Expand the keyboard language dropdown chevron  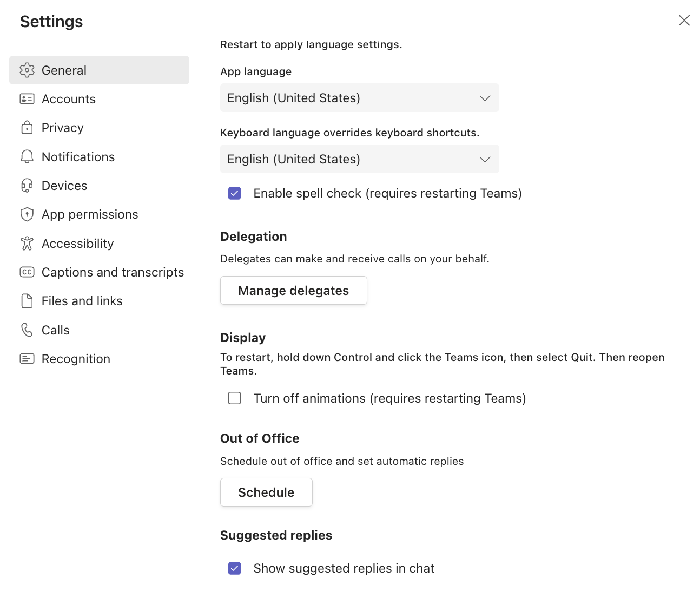coord(485,159)
